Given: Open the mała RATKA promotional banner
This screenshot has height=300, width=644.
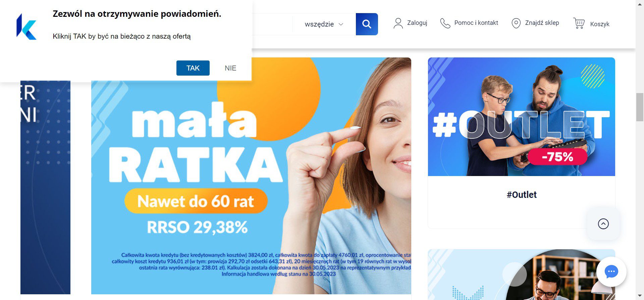Looking at the screenshot, I should pyautogui.click(x=251, y=176).
